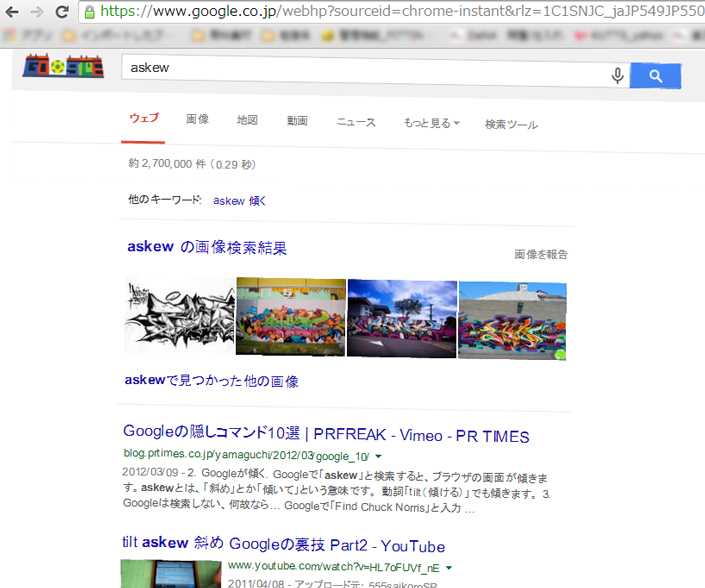Switch to the 画像 tab

[x=197, y=119]
